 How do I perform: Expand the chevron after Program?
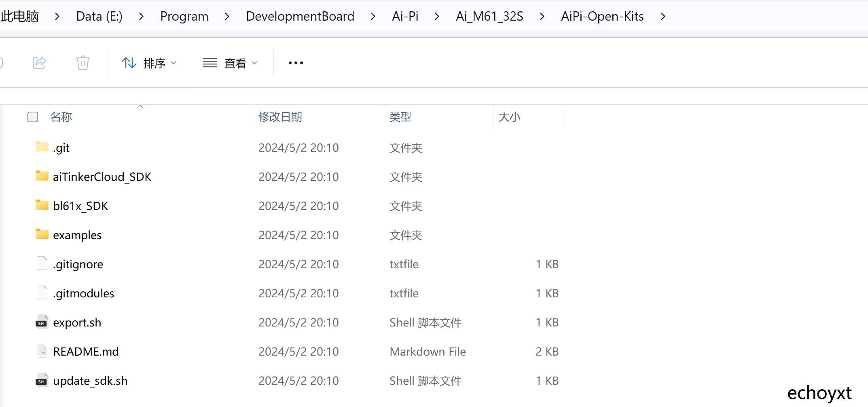point(227,17)
